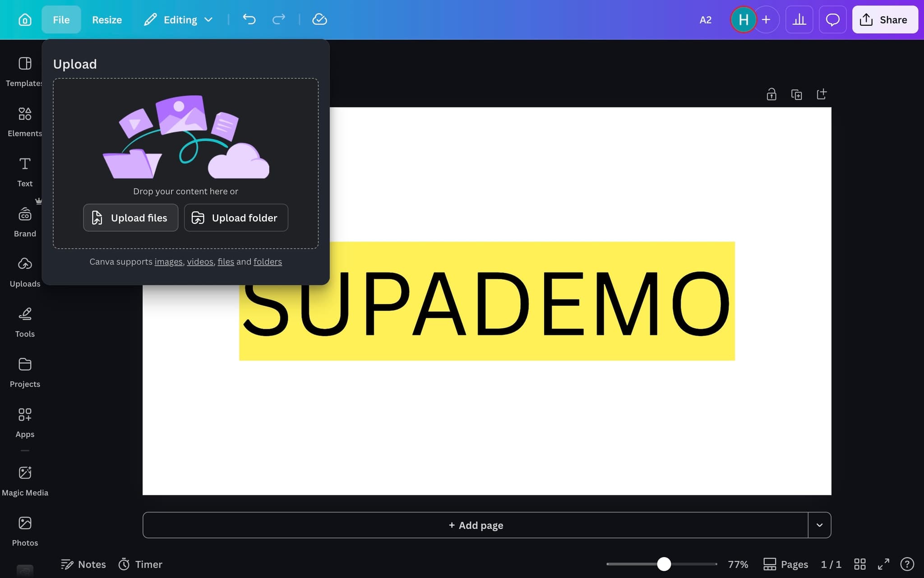Click the duplicate page icon
Image resolution: width=924 pixels, height=578 pixels.
coord(796,94)
